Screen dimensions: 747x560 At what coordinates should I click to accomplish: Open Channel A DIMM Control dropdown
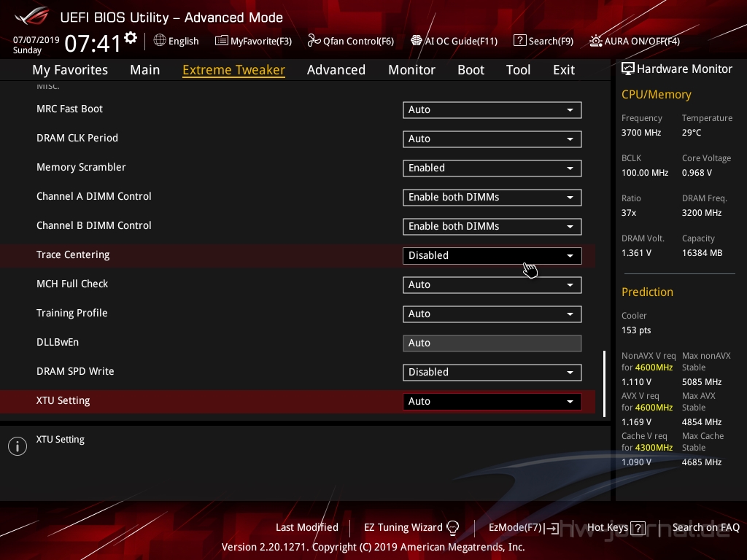coord(492,198)
